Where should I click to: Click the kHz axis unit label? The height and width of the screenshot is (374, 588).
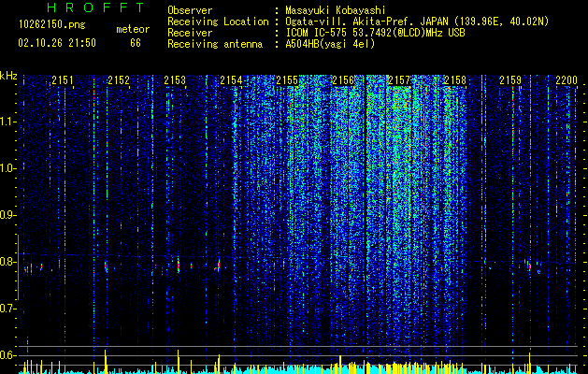[x=8, y=76]
